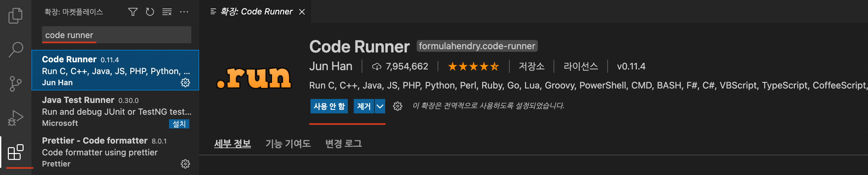Open more actions menu in marketplace header
This screenshot has width=868, height=175.
click(x=184, y=12)
